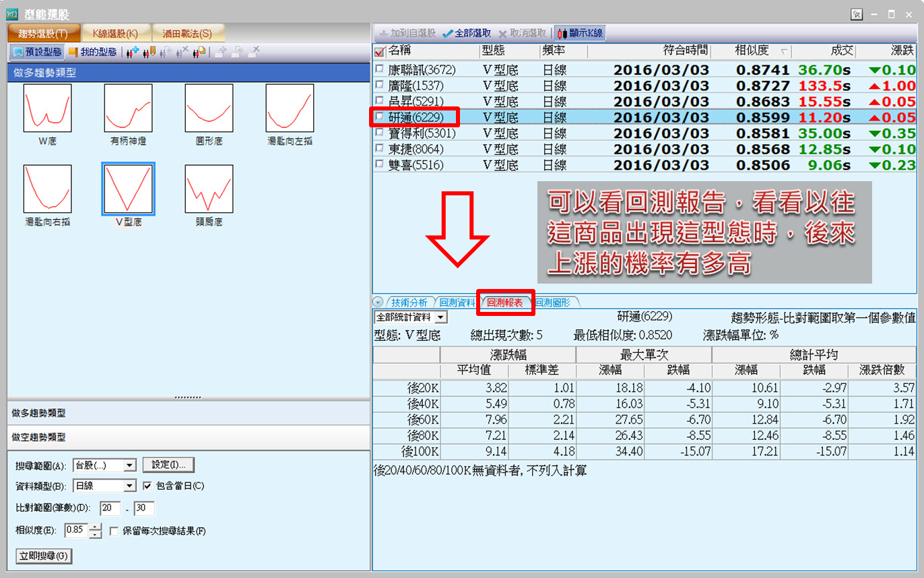The width and height of the screenshot is (924, 578).
Task: Select the 預設型態 toolbar button
Action: pyautogui.click(x=36, y=52)
